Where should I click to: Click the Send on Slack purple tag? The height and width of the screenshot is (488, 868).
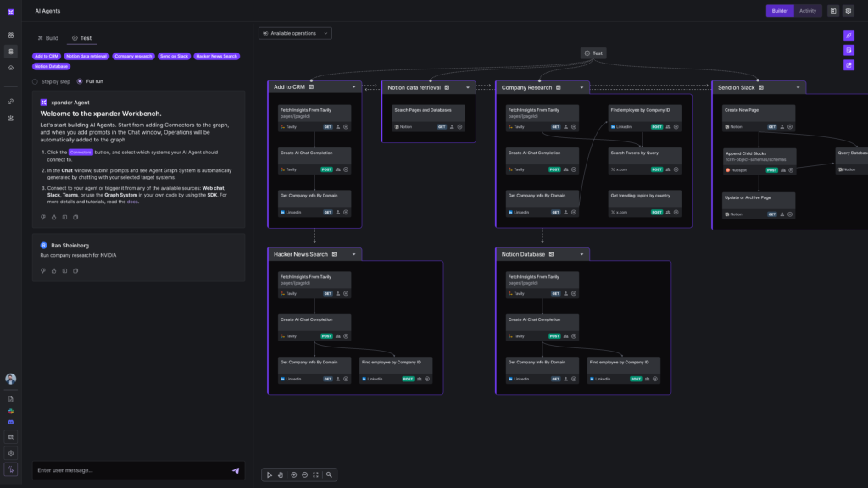(175, 57)
